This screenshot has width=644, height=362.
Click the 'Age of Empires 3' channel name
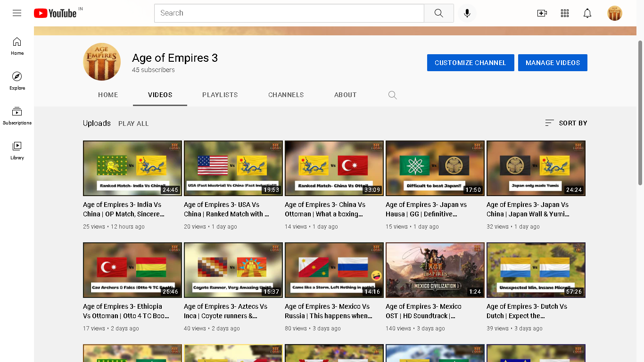pyautogui.click(x=175, y=58)
